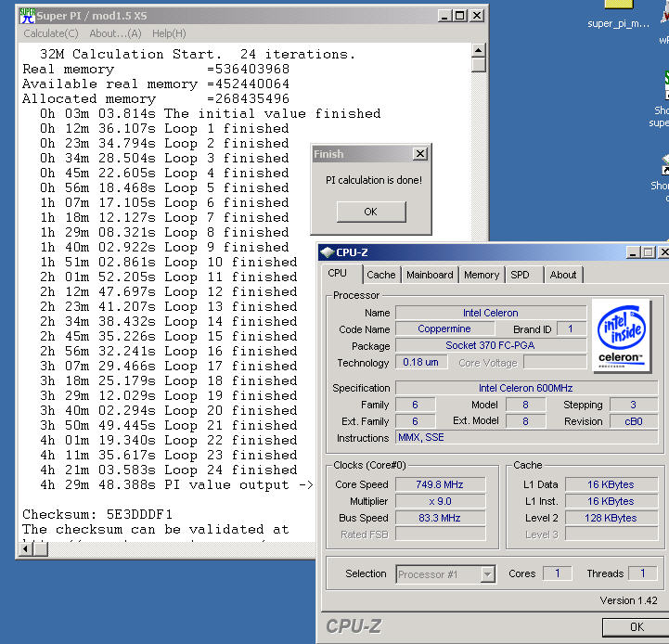This screenshot has width=669, height=644.
Task: Click the Cores count value
Action: pos(558,573)
